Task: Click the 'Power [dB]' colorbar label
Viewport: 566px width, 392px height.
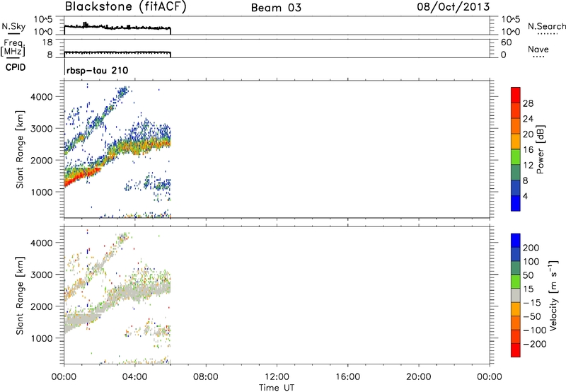Action: pos(541,149)
